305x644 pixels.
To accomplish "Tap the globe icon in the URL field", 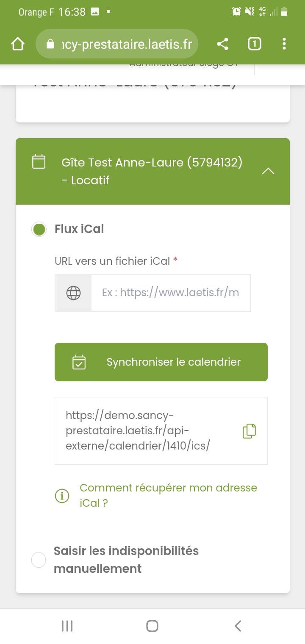I will [73, 292].
